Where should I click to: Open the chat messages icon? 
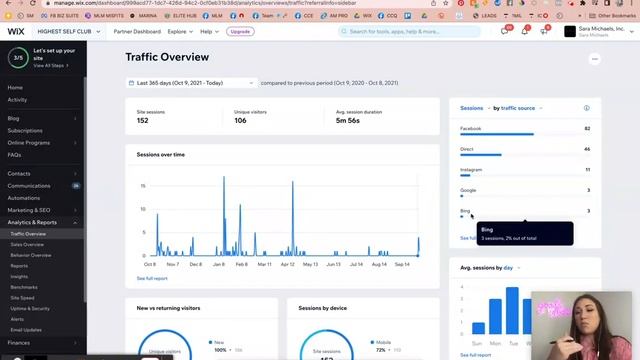504,31
